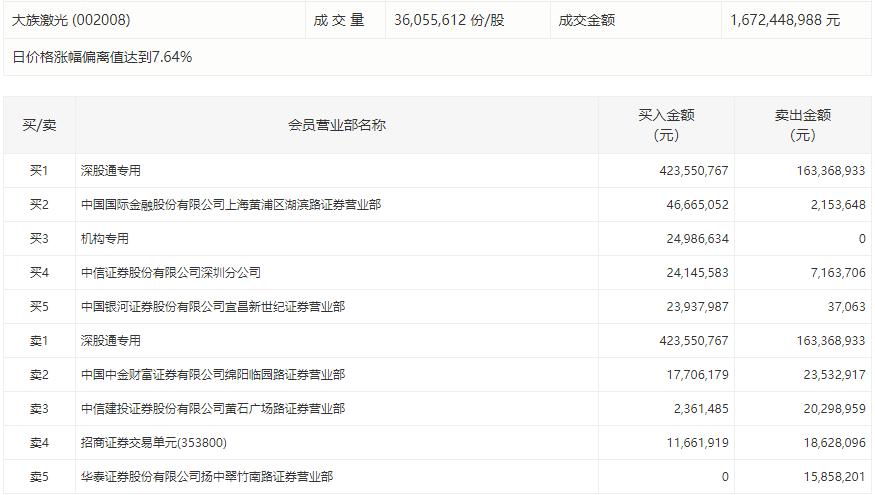Select the 买5 row label
The width and height of the screenshot is (875, 495).
click(39, 307)
